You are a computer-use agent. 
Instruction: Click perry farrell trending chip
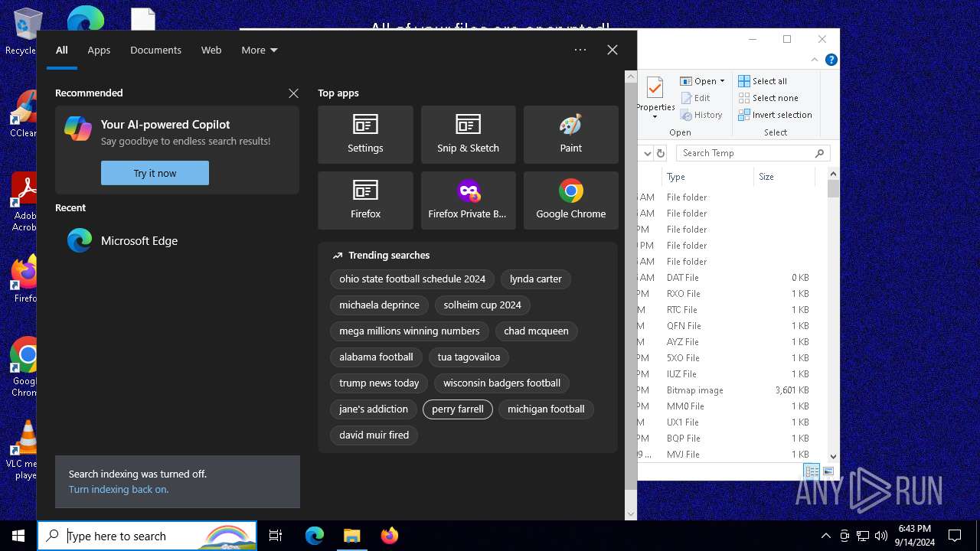[x=458, y=409]
